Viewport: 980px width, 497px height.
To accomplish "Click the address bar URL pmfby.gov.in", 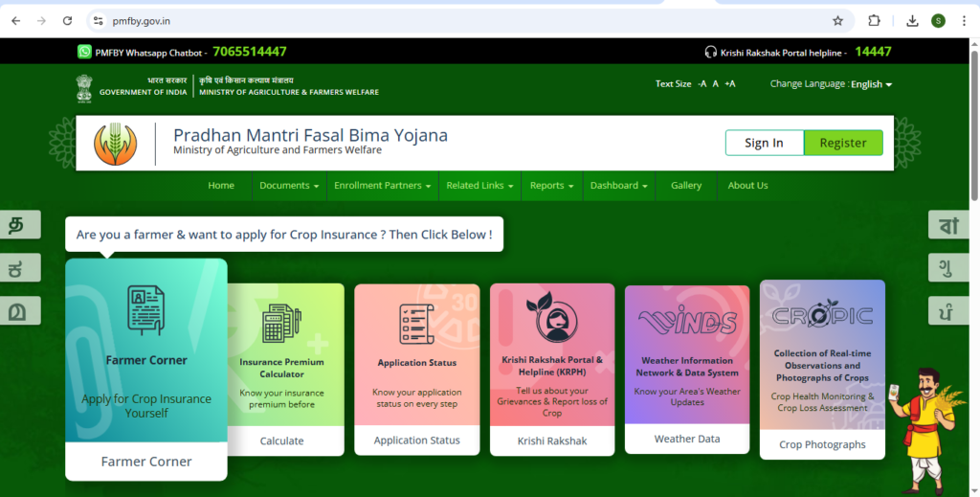I will pos(142,21).
